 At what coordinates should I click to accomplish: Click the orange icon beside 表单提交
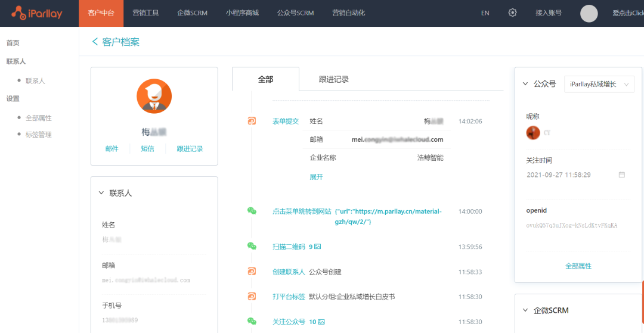252,121
